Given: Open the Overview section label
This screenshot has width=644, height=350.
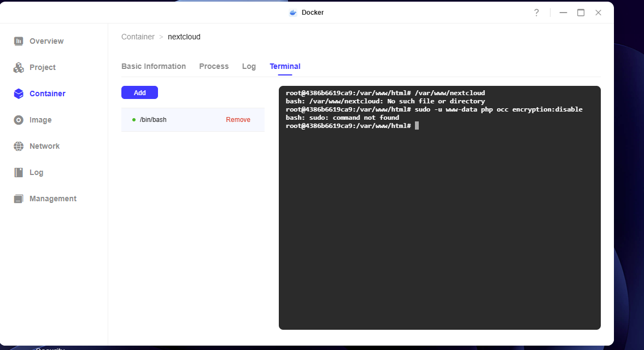Looking at the screenshot, I should click(x=46, y=41).
